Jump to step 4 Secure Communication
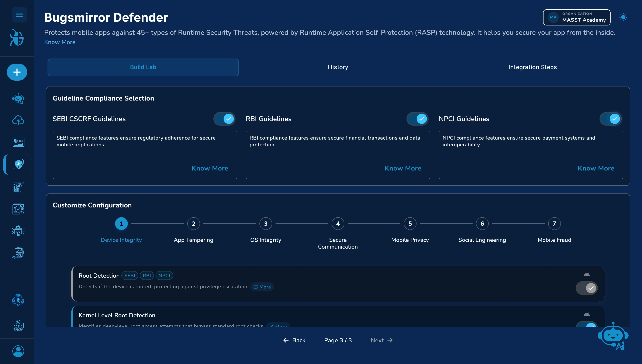Viewport: 642px width, 364px height. [338, 224]
